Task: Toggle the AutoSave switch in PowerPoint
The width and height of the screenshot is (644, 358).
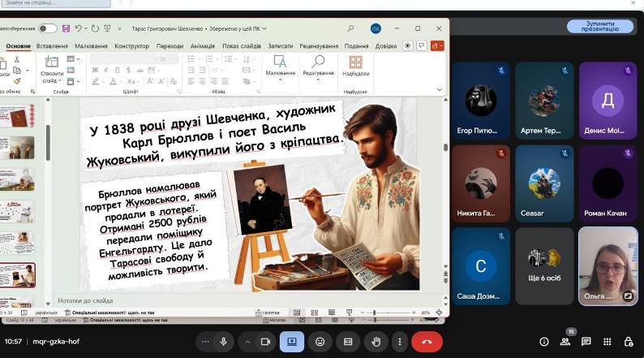Action: pos(47,28)
